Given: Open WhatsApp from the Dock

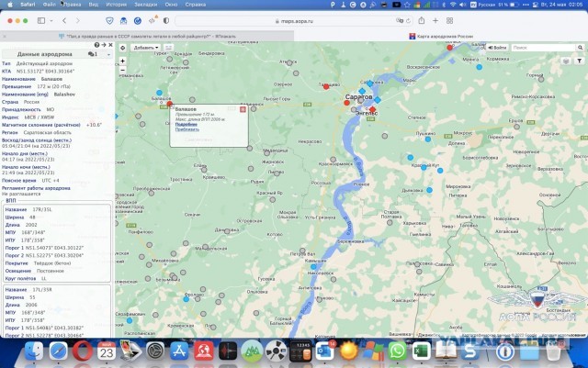Looking at the screenshot, I should tap(397, 351).
